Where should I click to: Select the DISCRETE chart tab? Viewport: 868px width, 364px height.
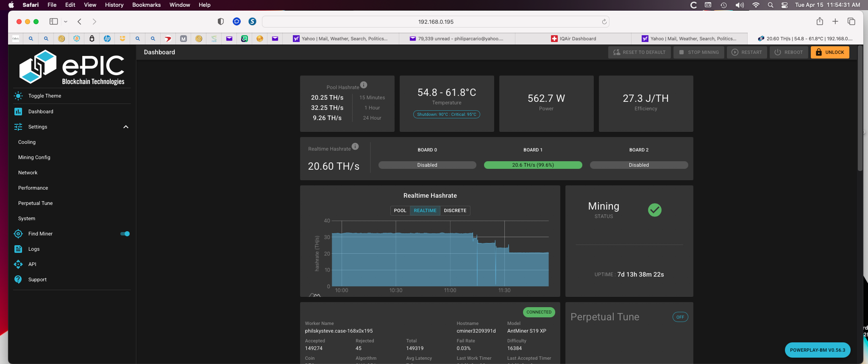point(455,210)
